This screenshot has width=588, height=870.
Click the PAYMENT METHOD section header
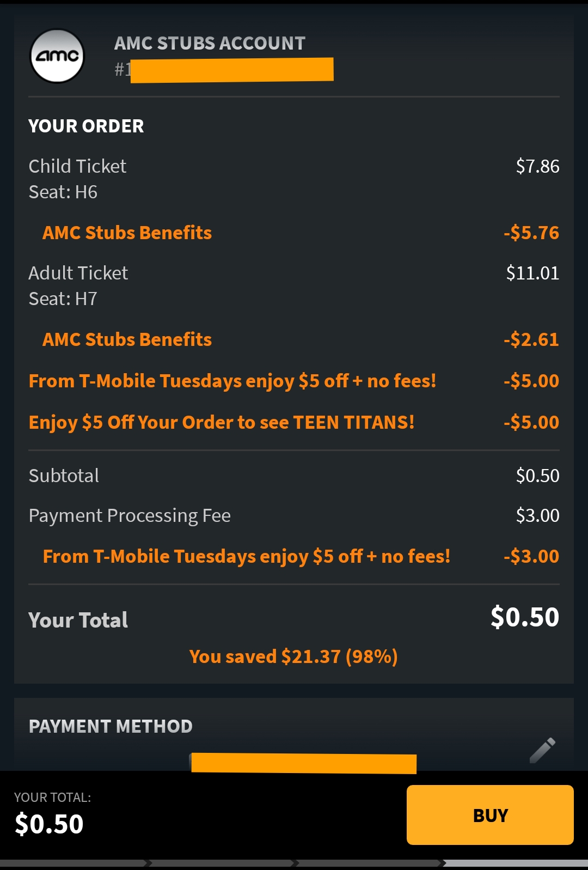111,726
